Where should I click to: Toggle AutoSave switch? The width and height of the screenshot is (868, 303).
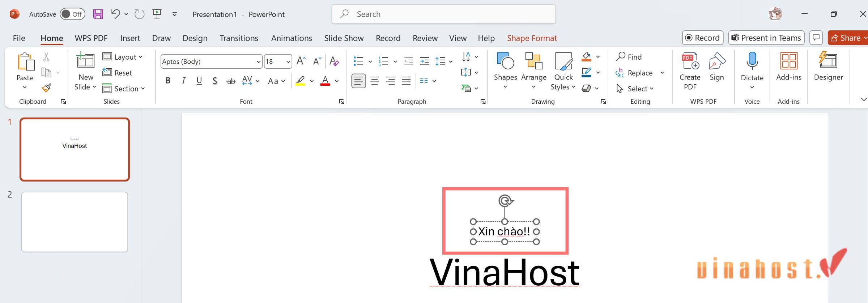(x=72, y=14)
